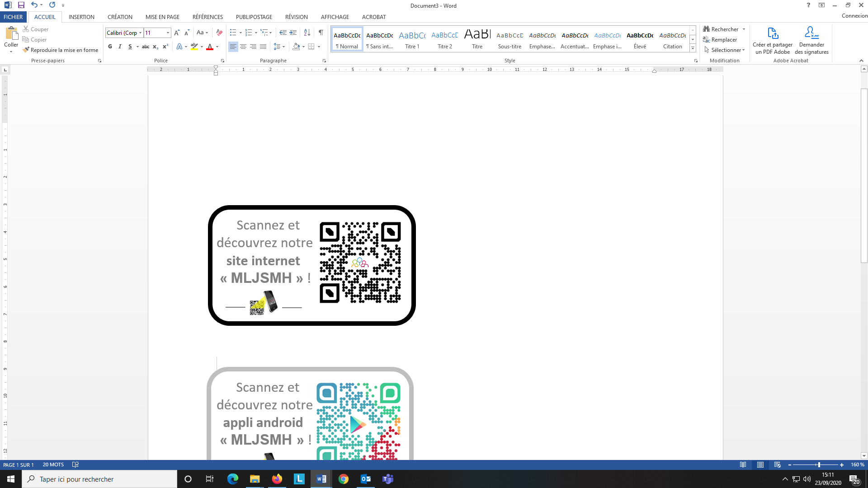The height and width of the screenshot is (488, 868).
Task: Toggle paragraph marks display (¶)
Action: point(321,33)
